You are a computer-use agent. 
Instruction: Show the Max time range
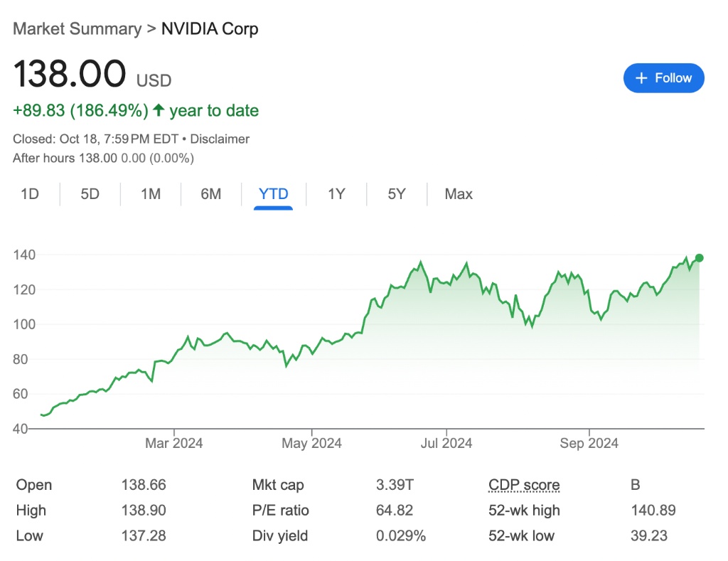pyautogui.click(x=459, y=194)
